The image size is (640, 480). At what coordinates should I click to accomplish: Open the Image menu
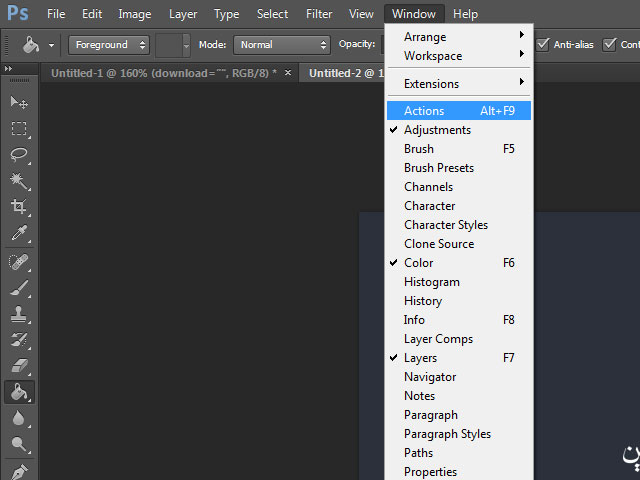coord(135,14)
